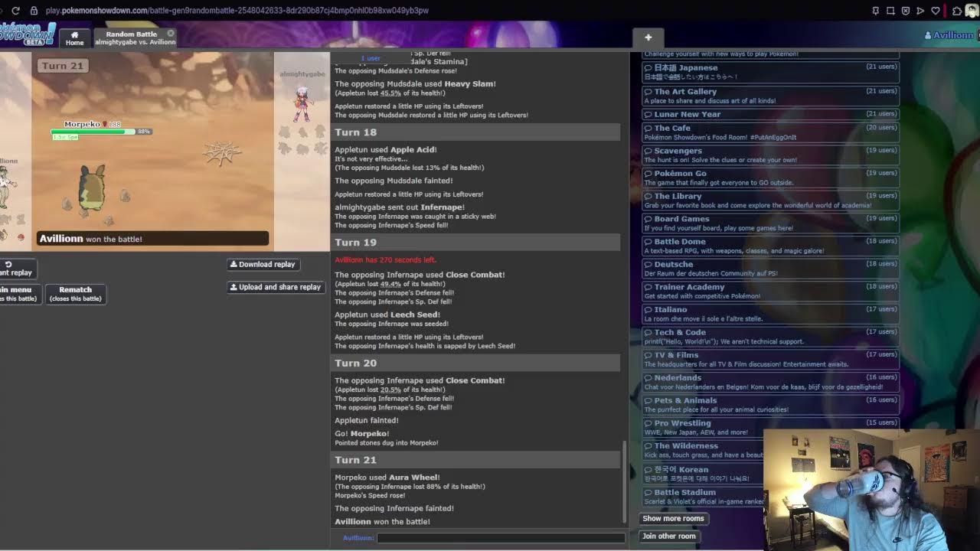Click the plus button to add a room
Screen dimensions: 980x551
(x=648, y=37)
